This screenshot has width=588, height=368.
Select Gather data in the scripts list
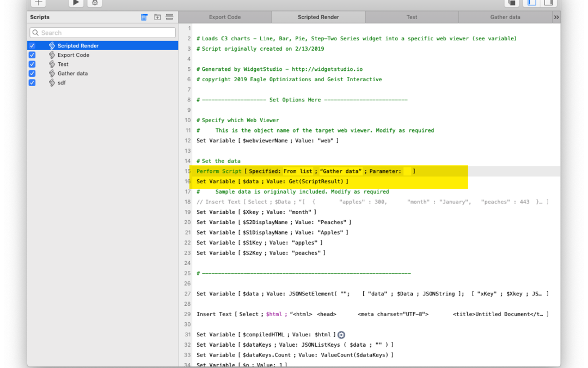[x=103, y=74]
